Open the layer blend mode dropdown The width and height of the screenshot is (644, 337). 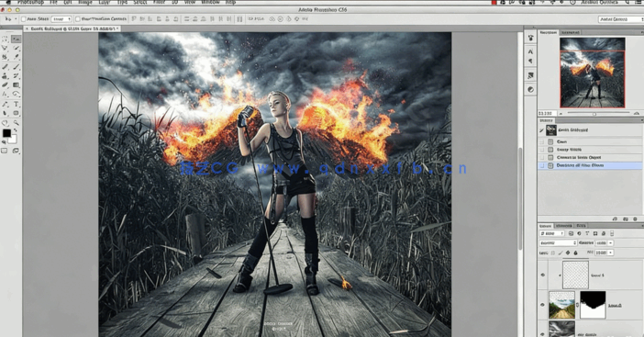click(x=558, y=243)
